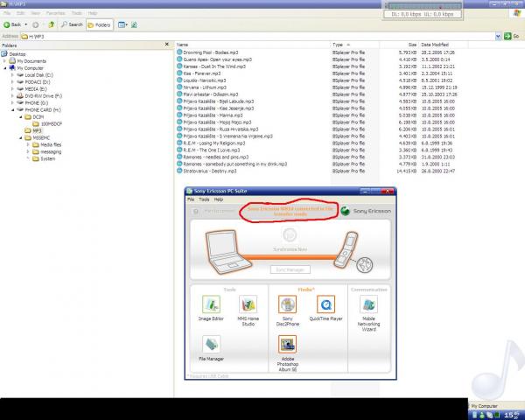
Task: Open Search in Explorer toolbar
Action: click(x=72, y=24)
